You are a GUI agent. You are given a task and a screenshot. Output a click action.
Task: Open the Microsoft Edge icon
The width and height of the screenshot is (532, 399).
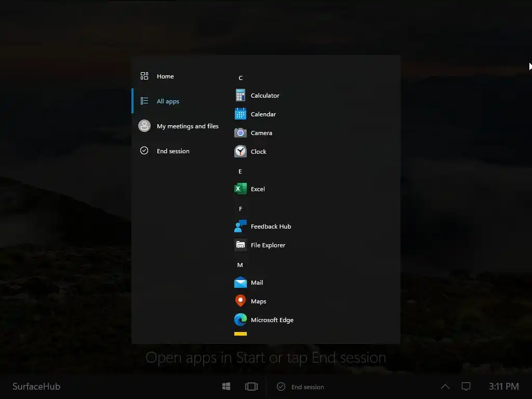coord(240,320)
